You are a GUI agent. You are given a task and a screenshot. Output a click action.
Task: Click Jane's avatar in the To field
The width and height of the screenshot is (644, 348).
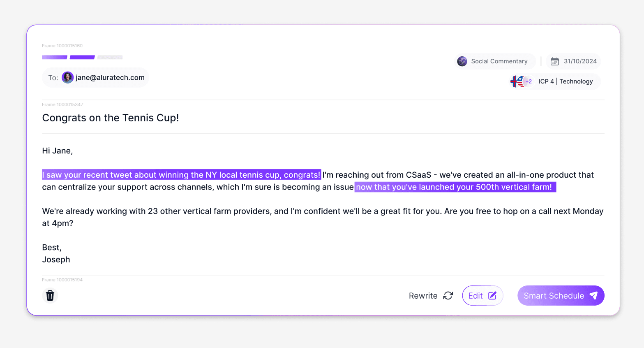[67, 77]
